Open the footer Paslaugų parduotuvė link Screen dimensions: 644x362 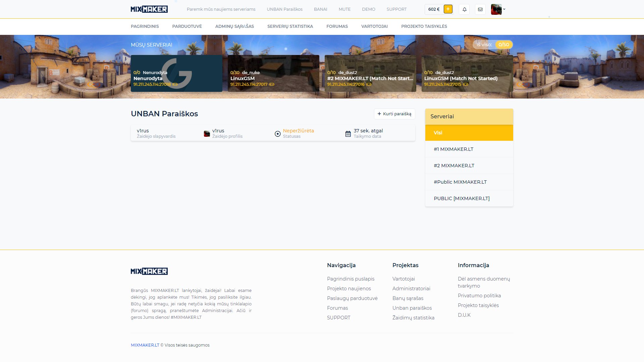point(352,298)
